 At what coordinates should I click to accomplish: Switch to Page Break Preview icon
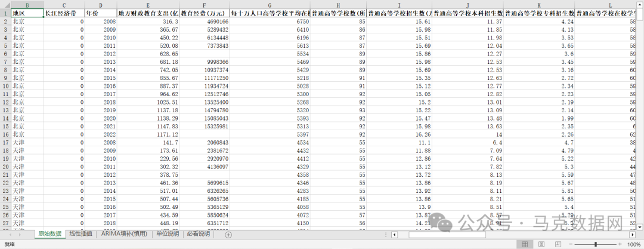(558, 244)
